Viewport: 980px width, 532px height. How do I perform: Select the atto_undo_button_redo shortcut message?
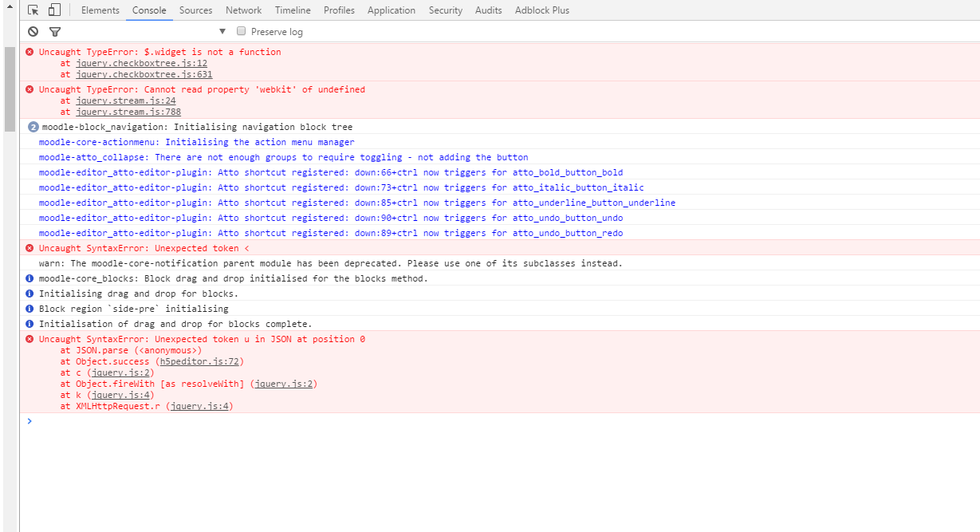point(331,233)
